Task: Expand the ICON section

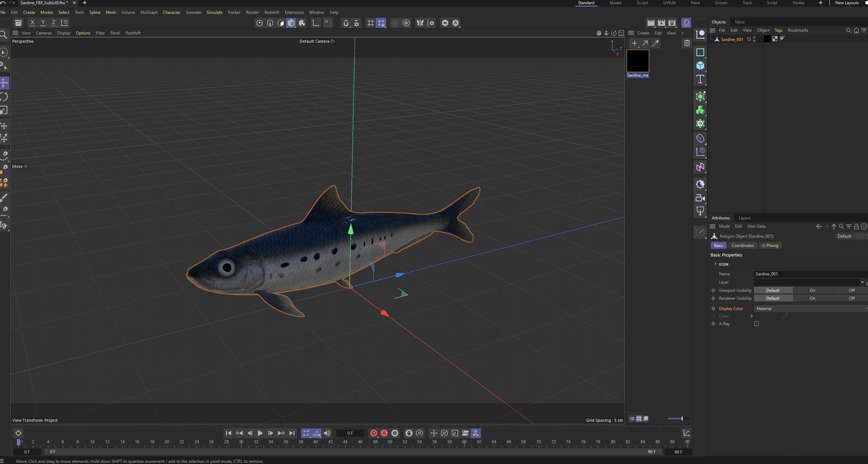Action: pos(715,264)
